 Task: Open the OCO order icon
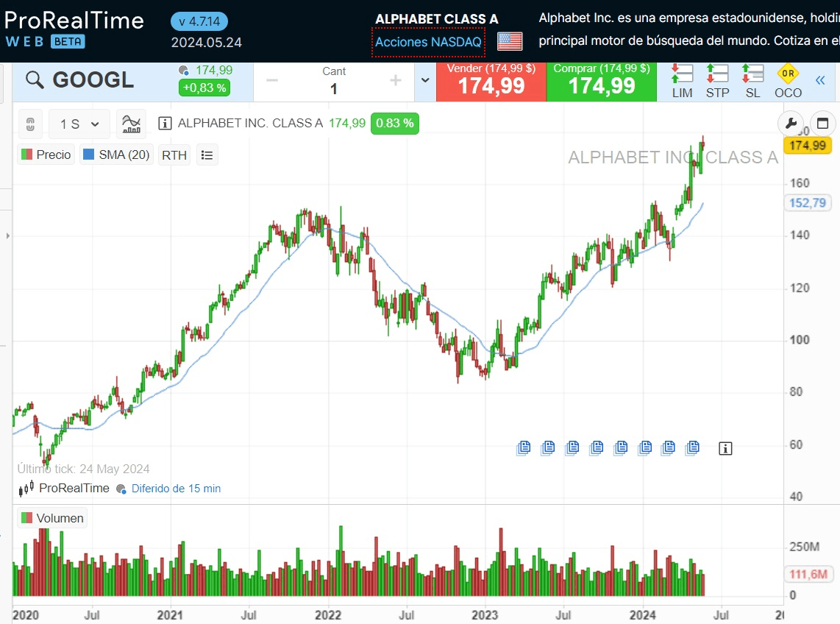(x=788, y=81)
